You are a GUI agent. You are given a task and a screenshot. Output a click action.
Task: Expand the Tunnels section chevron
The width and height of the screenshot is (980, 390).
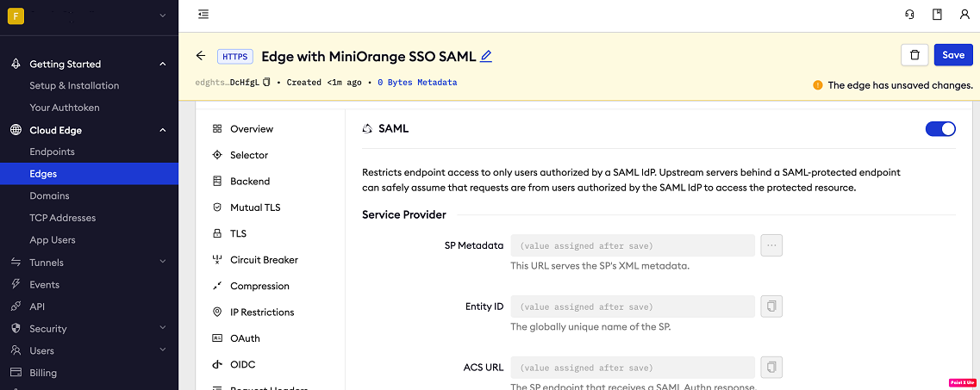163,262
